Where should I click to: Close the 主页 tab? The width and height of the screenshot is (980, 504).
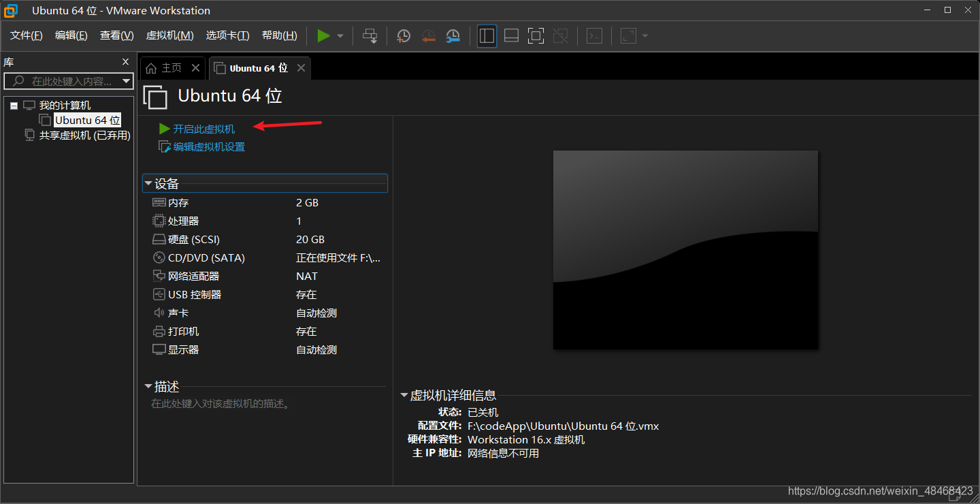tap(195, 68)
